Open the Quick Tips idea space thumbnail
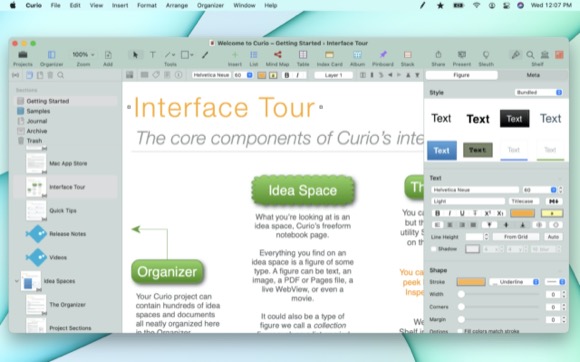 tap(36, 210)
